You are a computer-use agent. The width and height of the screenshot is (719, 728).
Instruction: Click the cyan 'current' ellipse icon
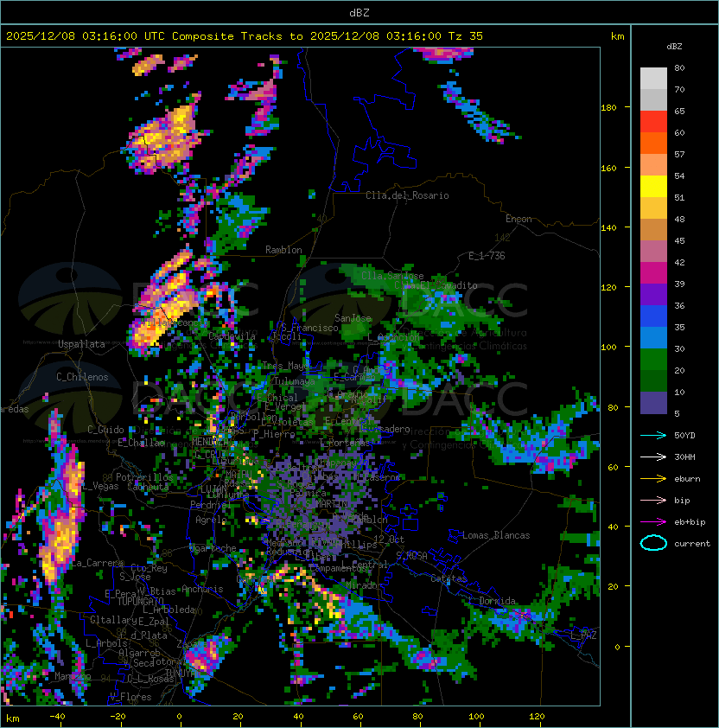(x=653, y=543)
